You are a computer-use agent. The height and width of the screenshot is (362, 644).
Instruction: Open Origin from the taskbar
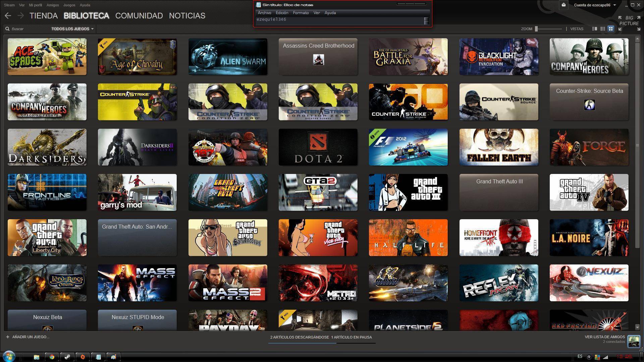pos(83,357)
